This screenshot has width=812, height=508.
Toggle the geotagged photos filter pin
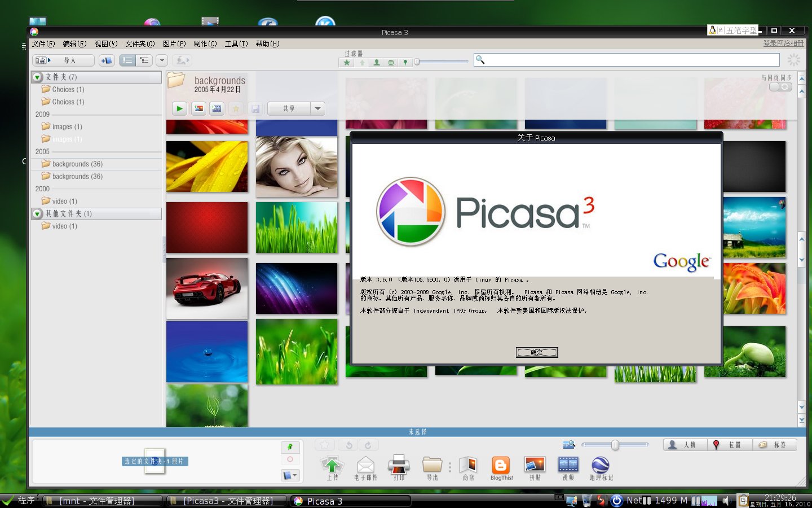click(405, 63)
